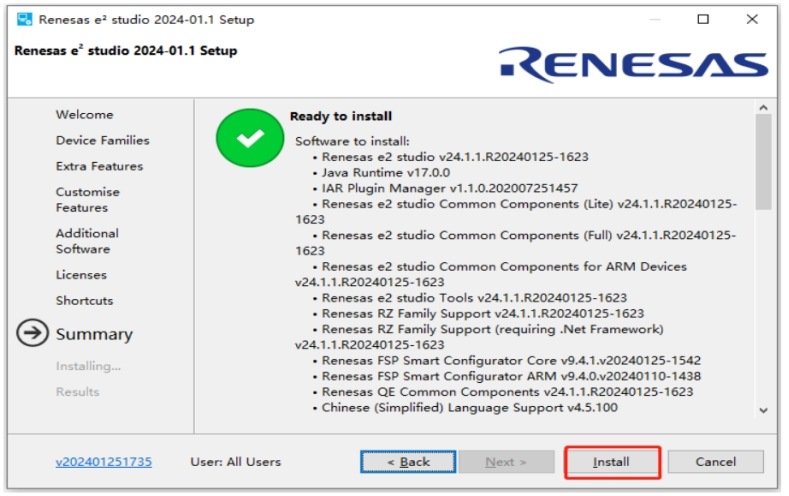Maximize the setup window

703,19
